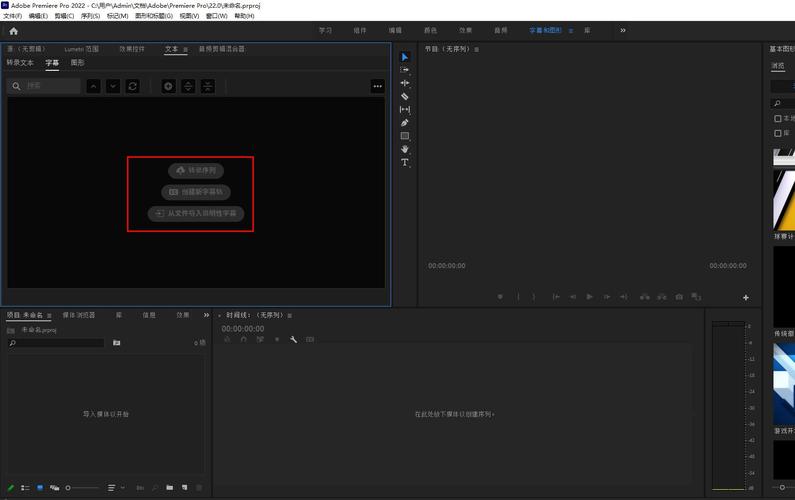
Task: Open the Lumetri 范围 panel tab
Action: [82, 49]
